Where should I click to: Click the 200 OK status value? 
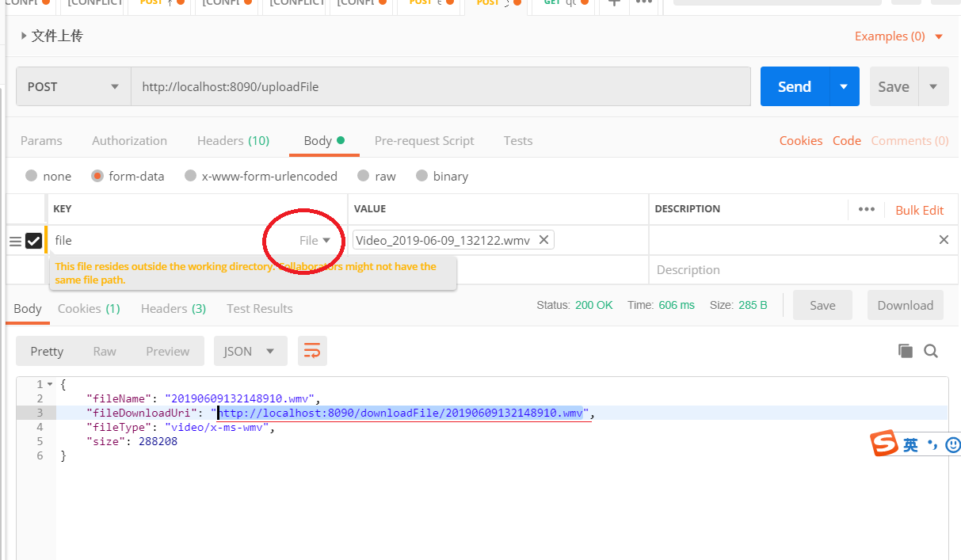594,305
